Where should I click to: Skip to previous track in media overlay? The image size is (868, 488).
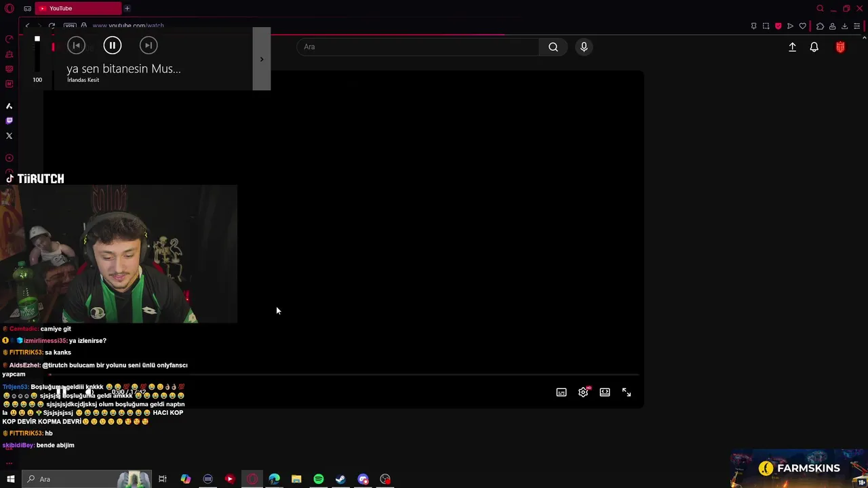coord(76,45)
